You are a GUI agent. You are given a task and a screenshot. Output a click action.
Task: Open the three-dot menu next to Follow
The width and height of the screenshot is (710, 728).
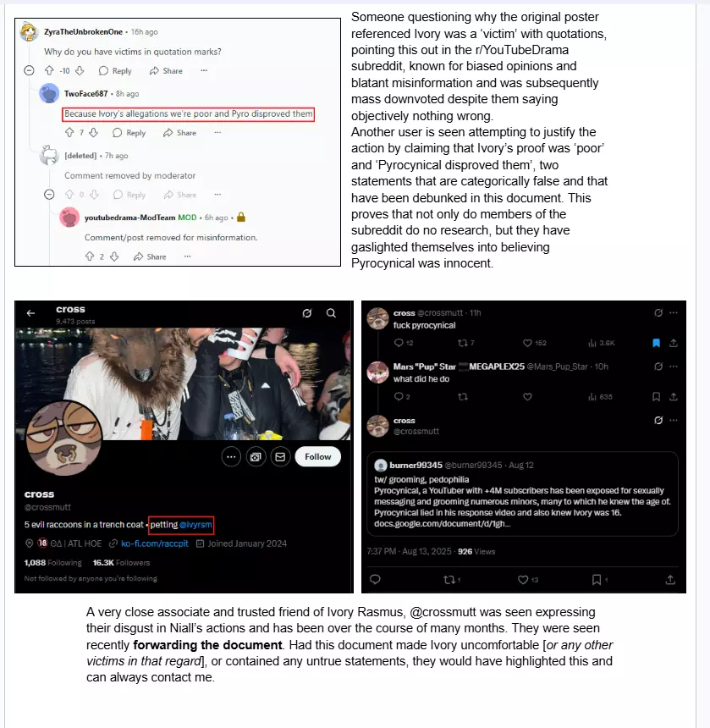[231, 457]
